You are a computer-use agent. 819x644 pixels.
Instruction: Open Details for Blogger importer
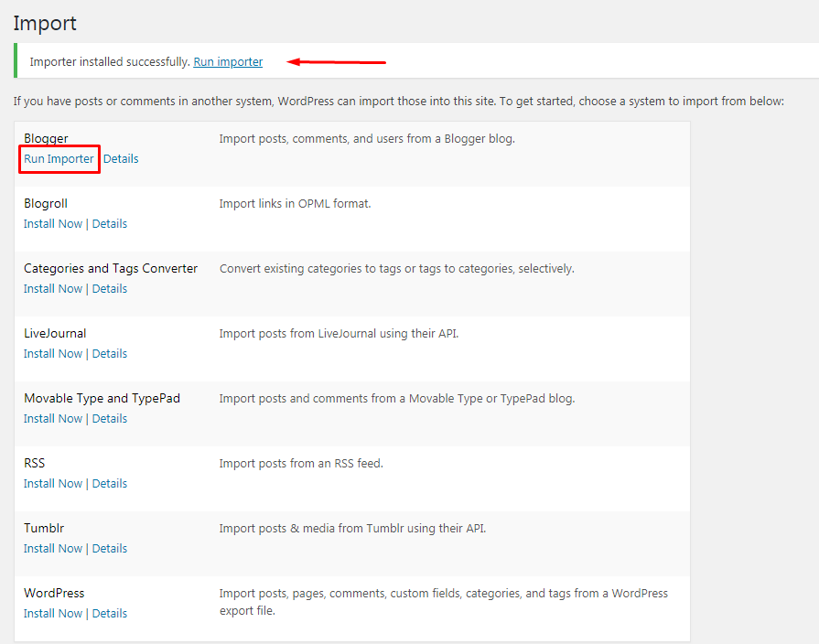click(121, 159)
